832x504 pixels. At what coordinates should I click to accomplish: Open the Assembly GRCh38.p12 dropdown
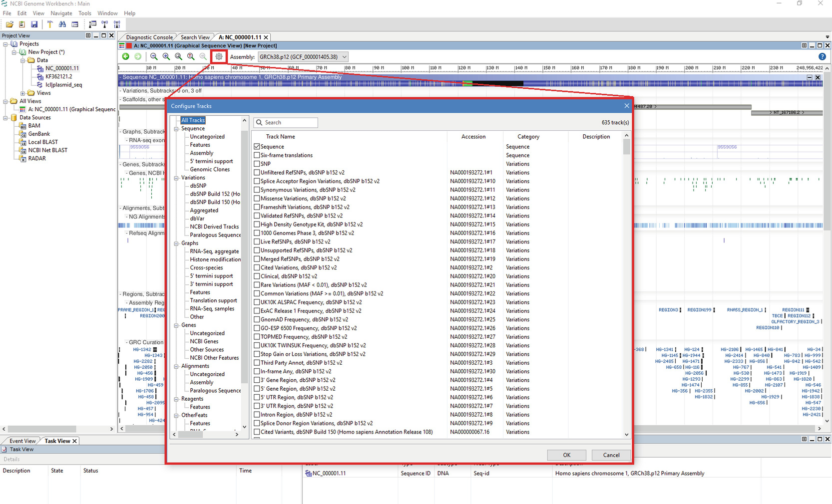point(303,57)
